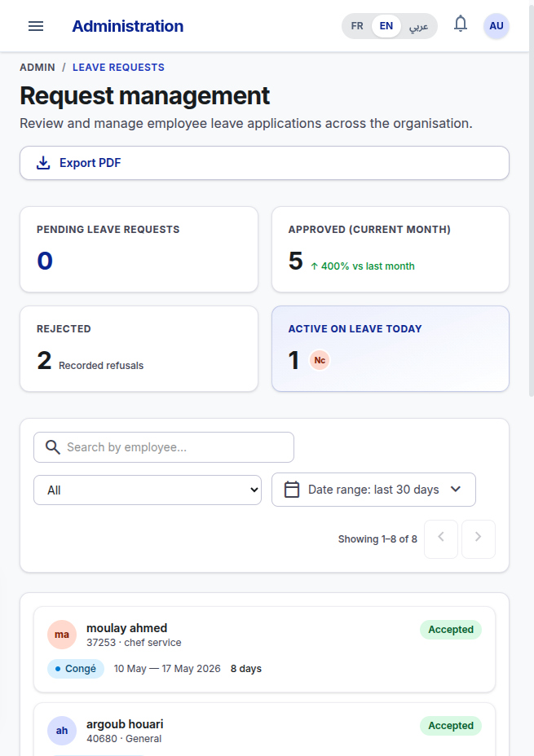The image size is (534, 756).
Task: Switch language to FR
Action: 357,26
